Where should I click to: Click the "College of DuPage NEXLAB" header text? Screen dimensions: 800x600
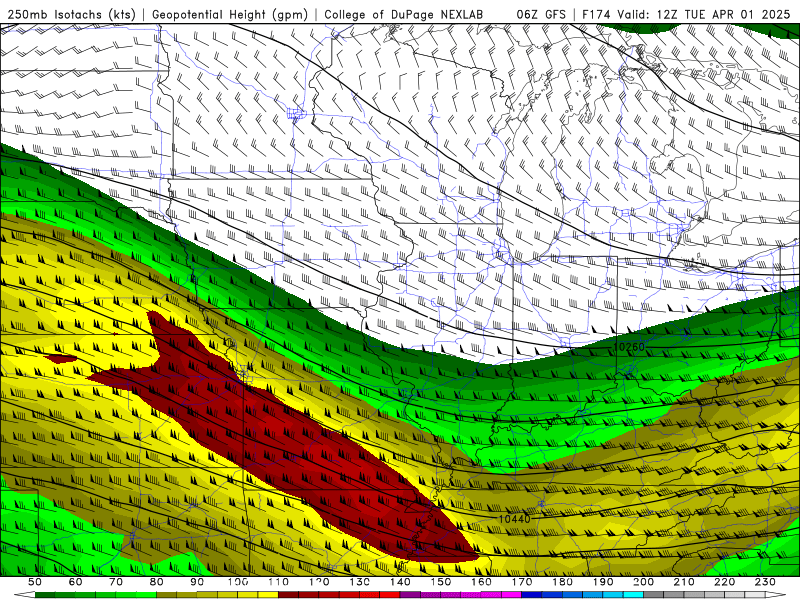pyautogui.click(x=404, y=14)
